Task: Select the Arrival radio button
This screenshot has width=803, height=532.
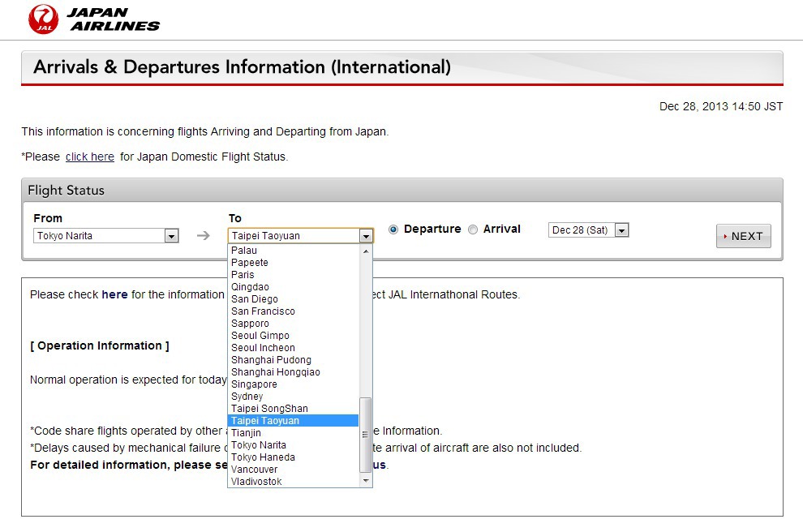Action: click(x=473, y=230)
